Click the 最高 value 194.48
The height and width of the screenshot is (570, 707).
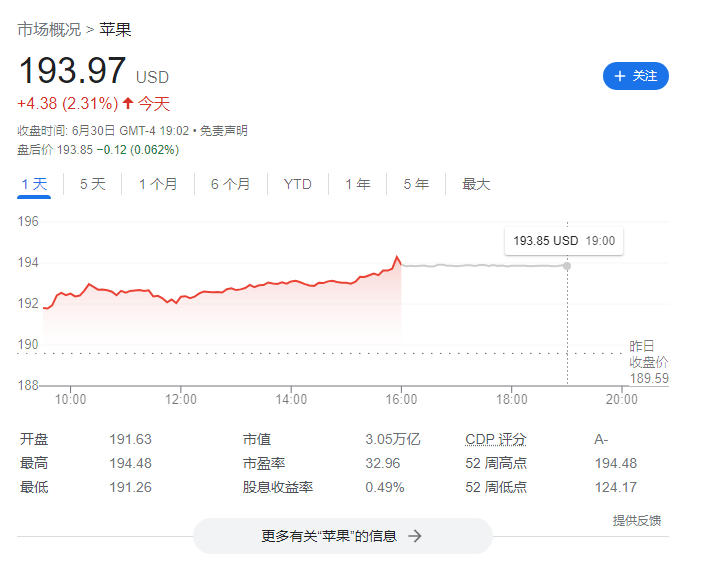pos(130,463)
